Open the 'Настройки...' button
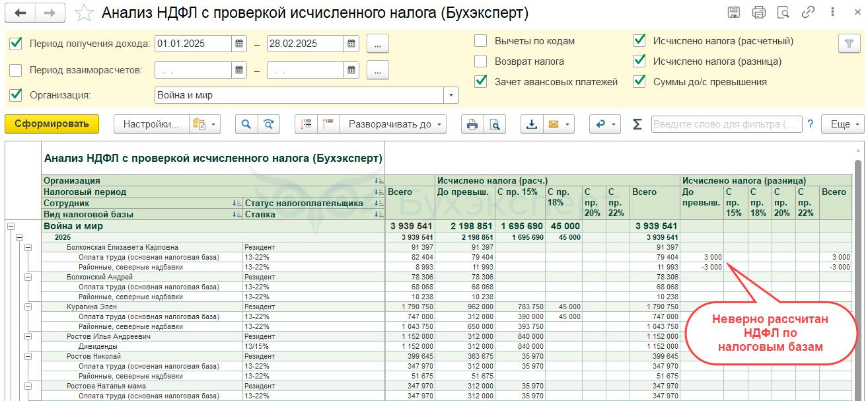This screenshot has height=401, width=868. coord(151,124)
